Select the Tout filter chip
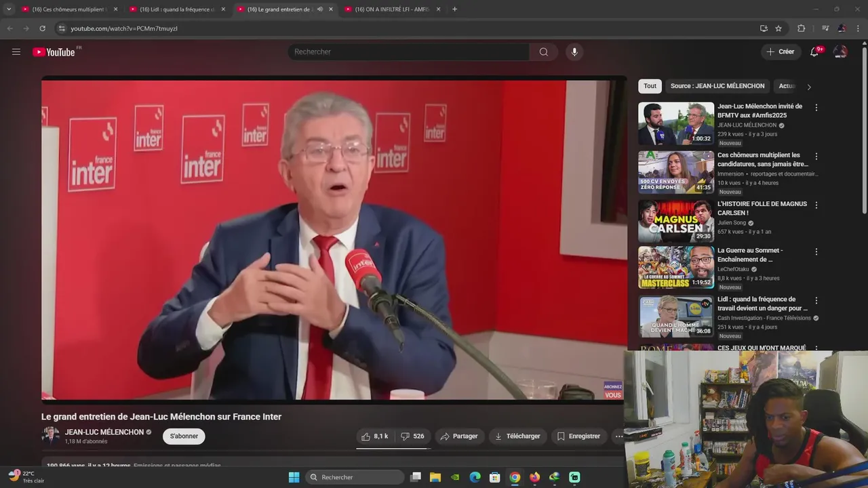This screenshot has height=488, width=868. click(x=650, y=86)
